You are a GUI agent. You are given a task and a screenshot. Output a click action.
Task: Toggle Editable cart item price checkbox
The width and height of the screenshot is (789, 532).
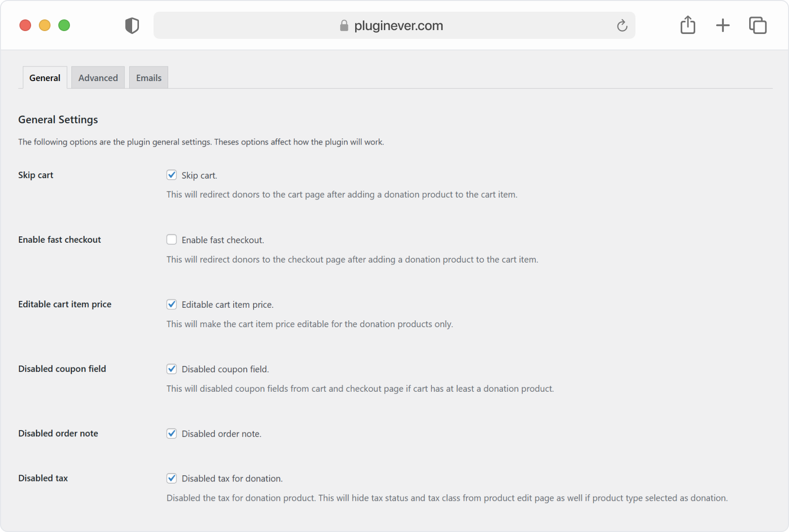pyautogui.click(x=172, y=304)
